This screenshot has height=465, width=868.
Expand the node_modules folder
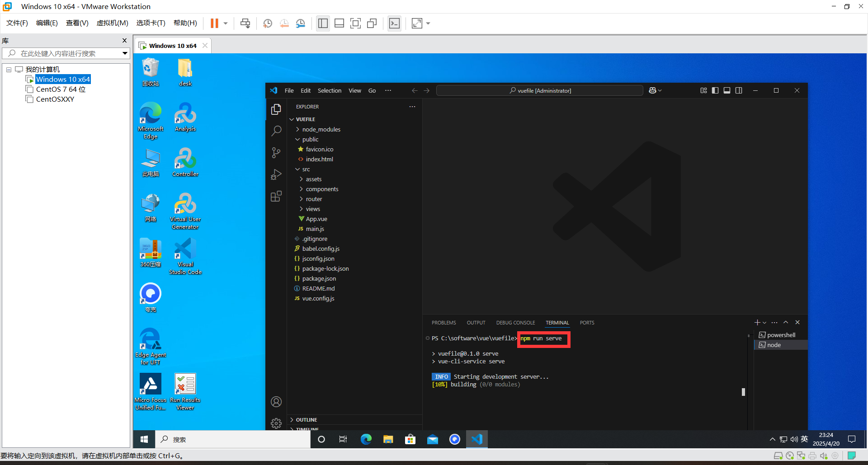354,129
